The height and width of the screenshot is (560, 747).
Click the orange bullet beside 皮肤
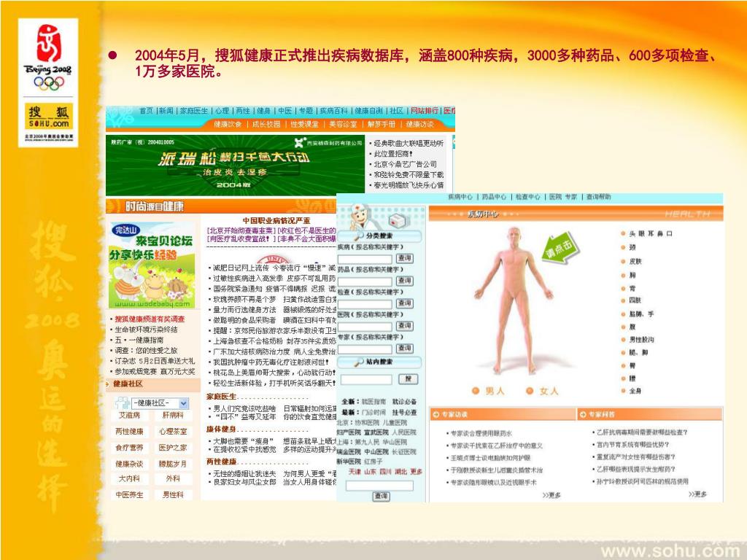[623, 262]
